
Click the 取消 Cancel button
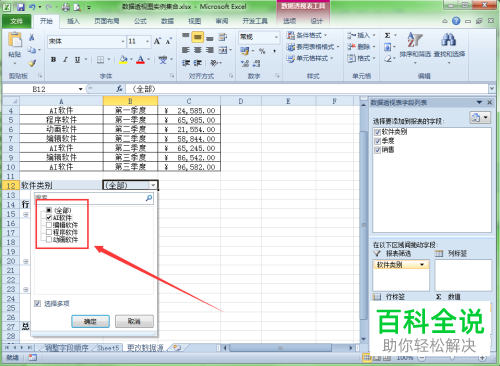(x=134, y=321)
